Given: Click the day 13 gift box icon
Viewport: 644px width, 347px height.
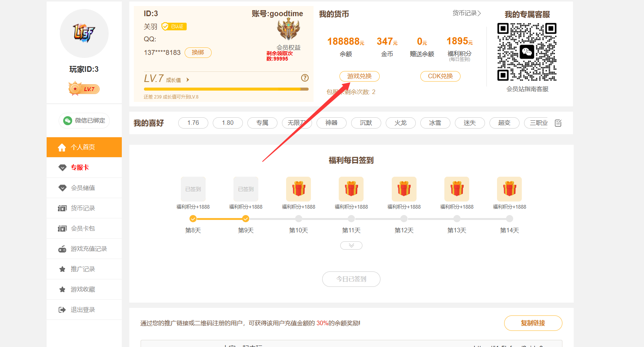Looking at the screenshot, I should click(457, 189).
